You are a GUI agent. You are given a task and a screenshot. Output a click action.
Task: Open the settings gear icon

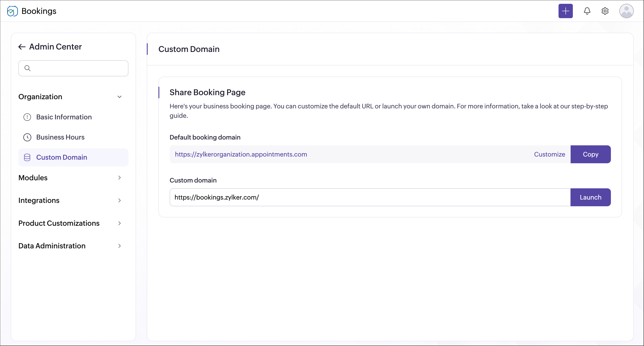605,11
